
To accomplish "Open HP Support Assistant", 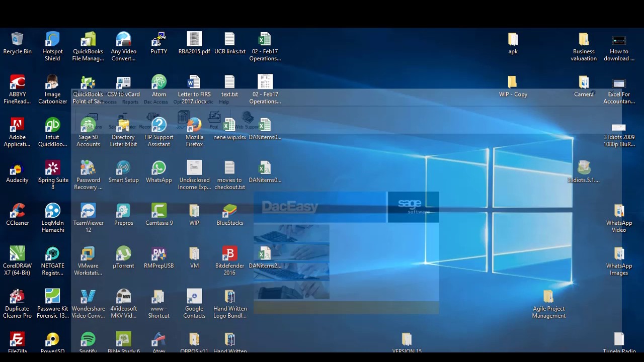I will point(159,132).
